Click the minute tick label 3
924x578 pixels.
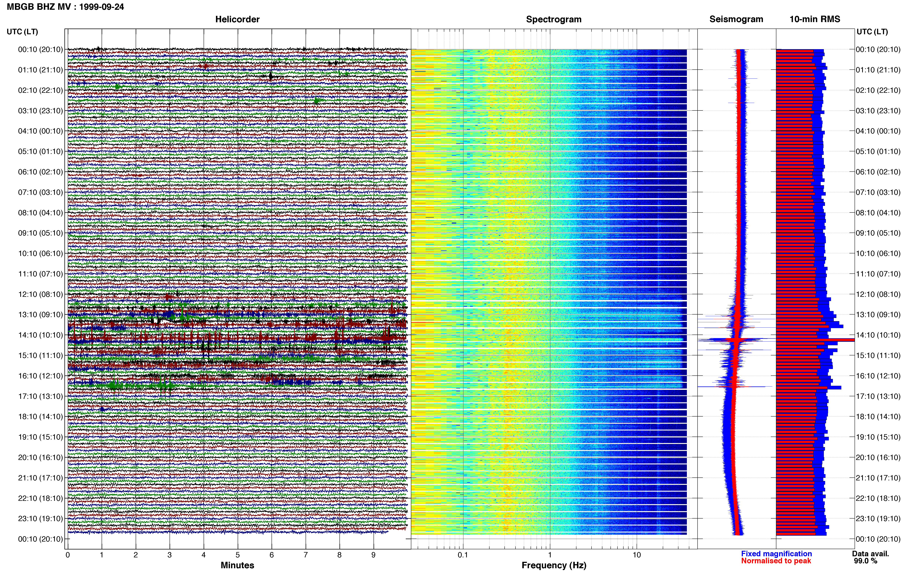pyautogui.click(x=170, y=555)
